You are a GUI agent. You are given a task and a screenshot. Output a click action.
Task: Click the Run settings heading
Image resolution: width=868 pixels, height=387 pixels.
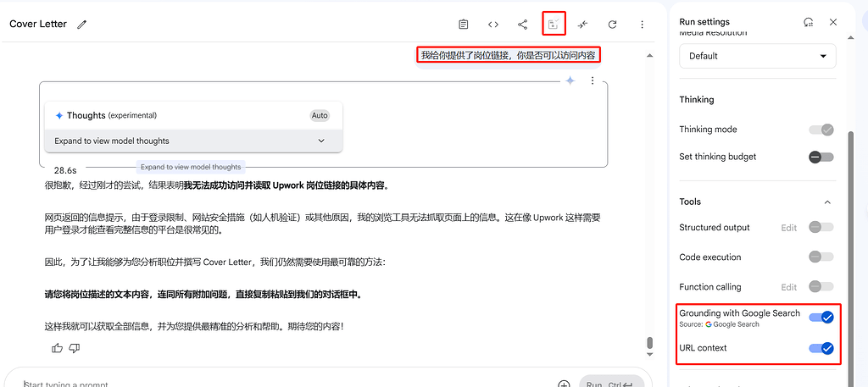(704, 22)
